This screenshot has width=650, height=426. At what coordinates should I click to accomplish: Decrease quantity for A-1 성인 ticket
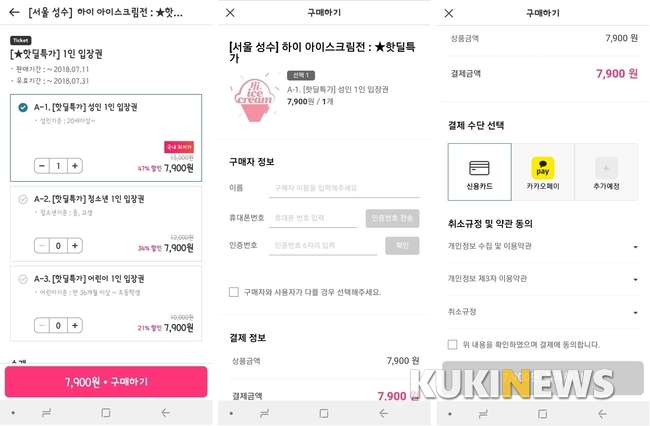(42, 166)
